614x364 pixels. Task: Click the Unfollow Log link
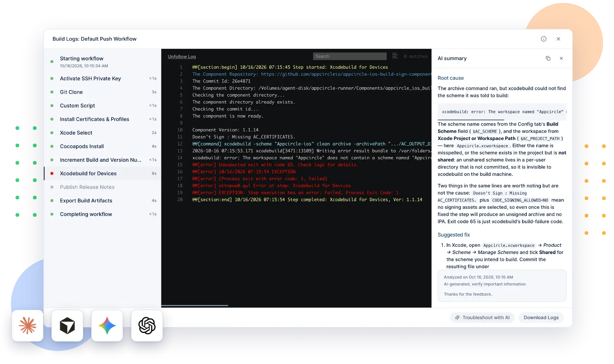pyautogui.click(x=182, y=56)
